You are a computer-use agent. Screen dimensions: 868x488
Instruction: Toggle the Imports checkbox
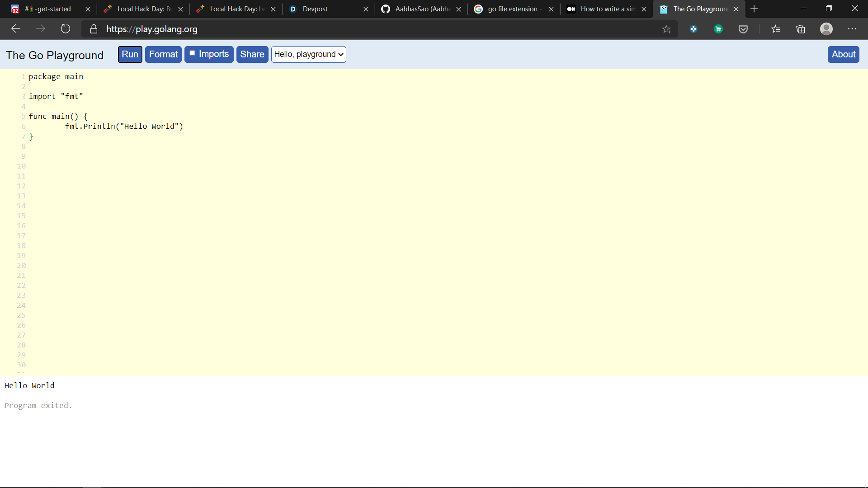pos(193,53)
